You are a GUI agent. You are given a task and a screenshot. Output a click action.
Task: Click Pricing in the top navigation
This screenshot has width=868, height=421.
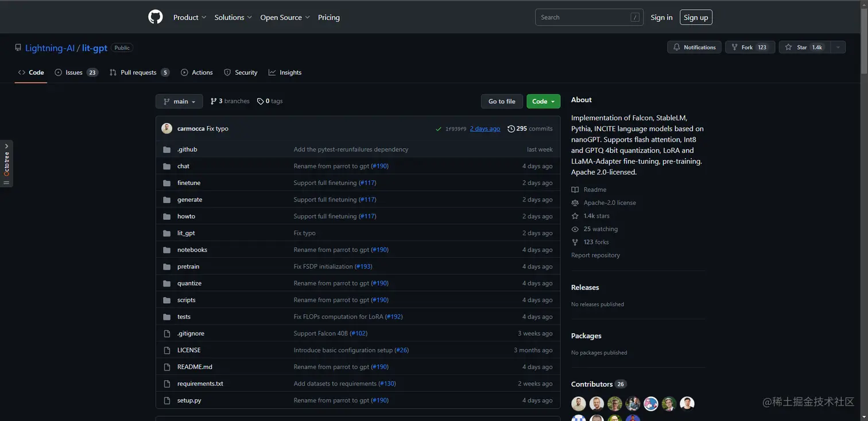329,17
